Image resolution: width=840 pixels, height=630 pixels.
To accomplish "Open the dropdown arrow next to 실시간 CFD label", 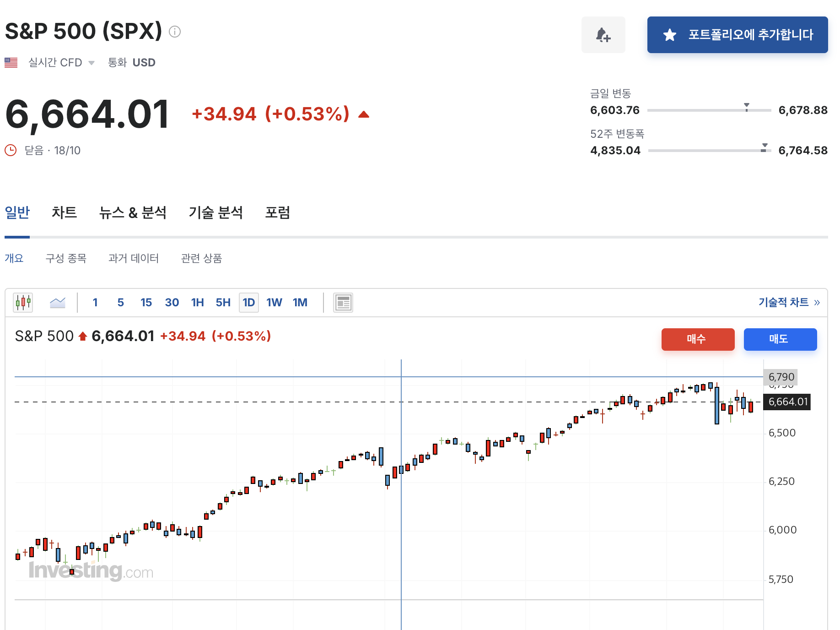I will 92,63.
